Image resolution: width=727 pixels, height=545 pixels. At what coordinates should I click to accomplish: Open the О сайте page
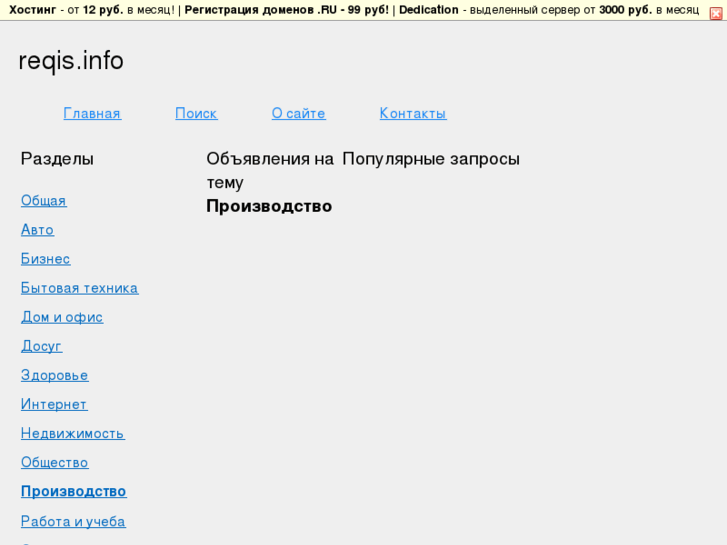click(x=299, y=113)
